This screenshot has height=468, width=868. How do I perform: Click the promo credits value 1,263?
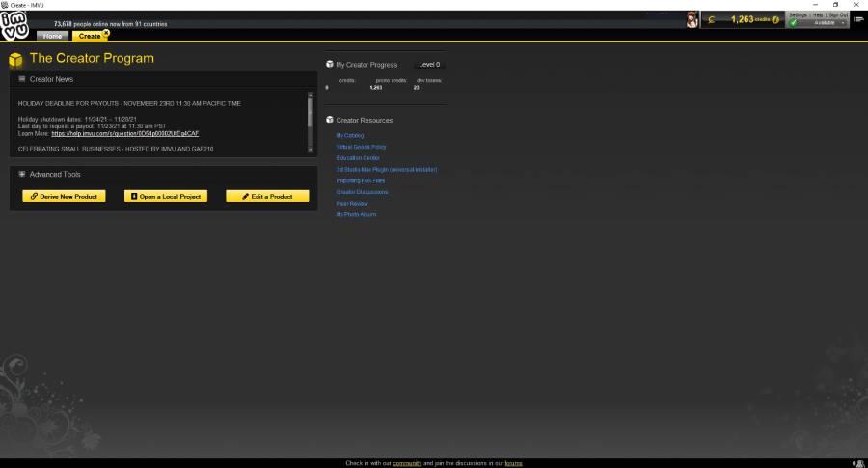pyautogui.click(x=376, y=88)
